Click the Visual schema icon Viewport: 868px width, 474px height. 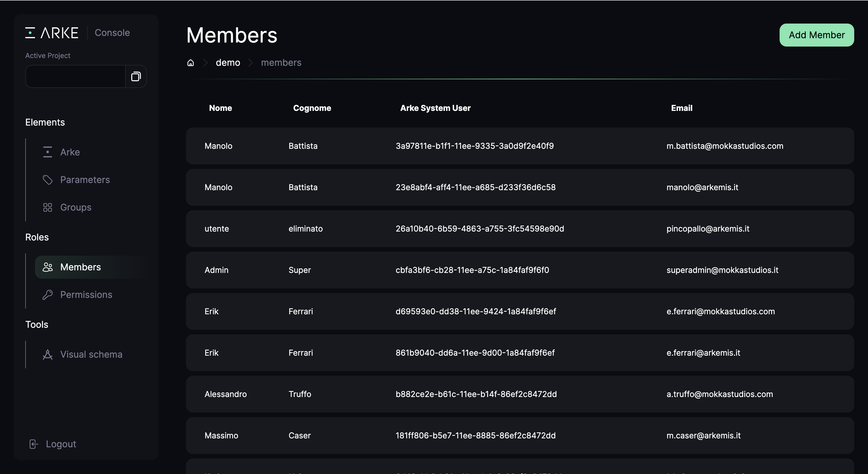(x=48, y=354)
